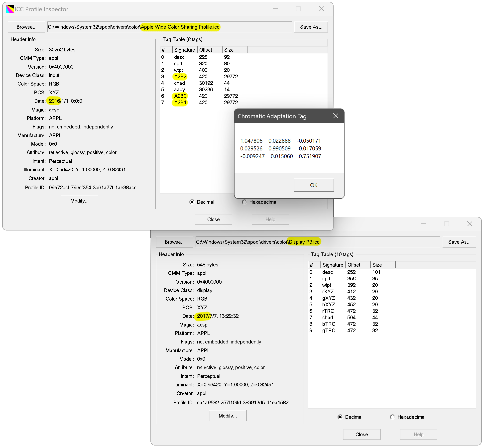484x448 pixels.
Task: Click the ICC Profile Inspector app icon
Action: [10, 9]
